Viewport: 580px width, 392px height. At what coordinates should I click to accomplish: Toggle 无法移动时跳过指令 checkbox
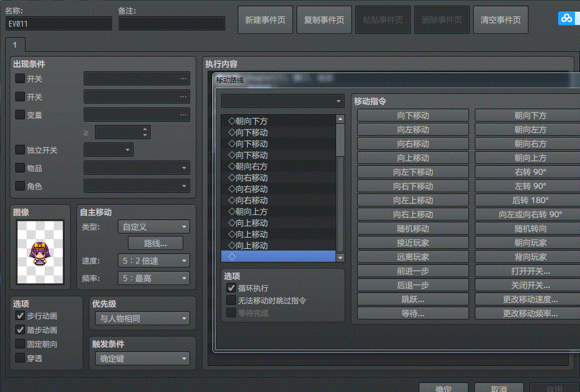pos(231,300)
